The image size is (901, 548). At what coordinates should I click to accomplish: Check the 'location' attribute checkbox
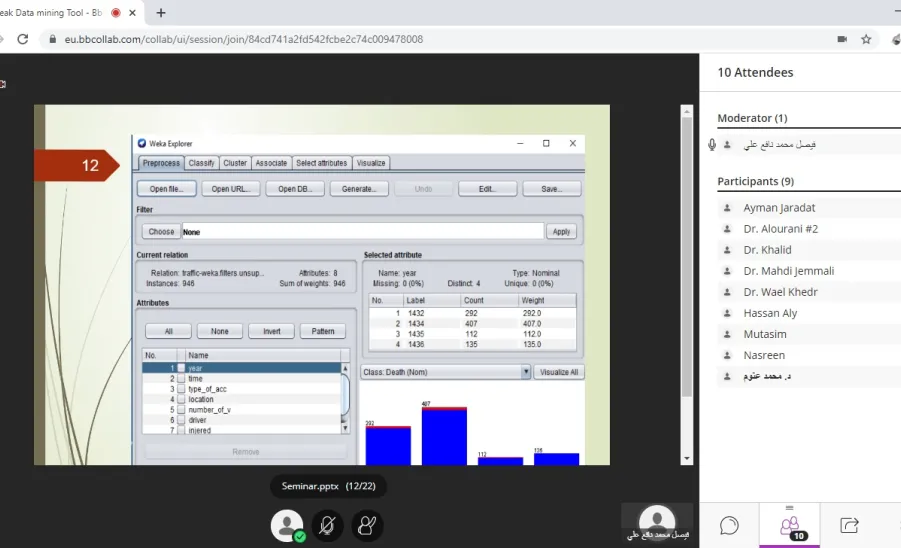coord(181,399)
